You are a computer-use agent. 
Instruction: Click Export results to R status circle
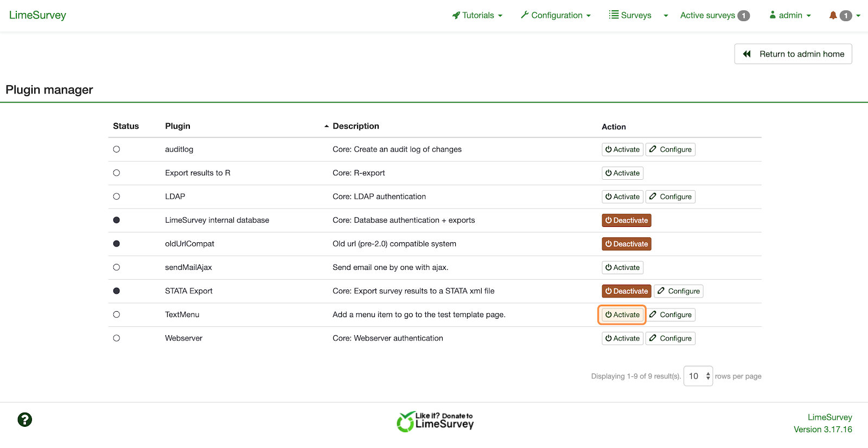coord(117,173)
